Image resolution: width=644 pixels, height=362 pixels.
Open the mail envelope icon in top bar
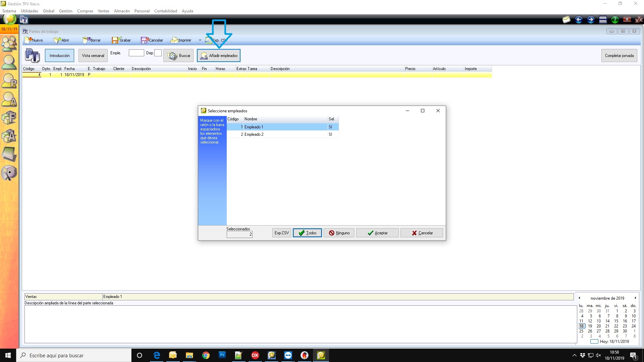567,20
